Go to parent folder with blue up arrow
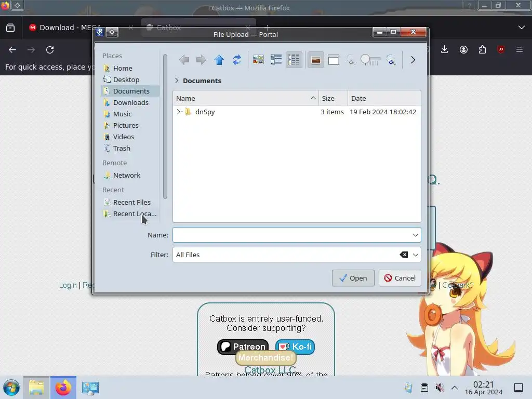Viewport: 532px width, 399px height. 219,60
